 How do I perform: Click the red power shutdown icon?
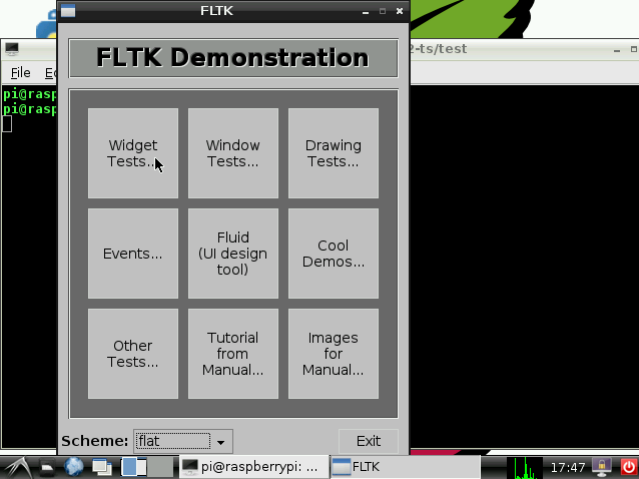629,467
